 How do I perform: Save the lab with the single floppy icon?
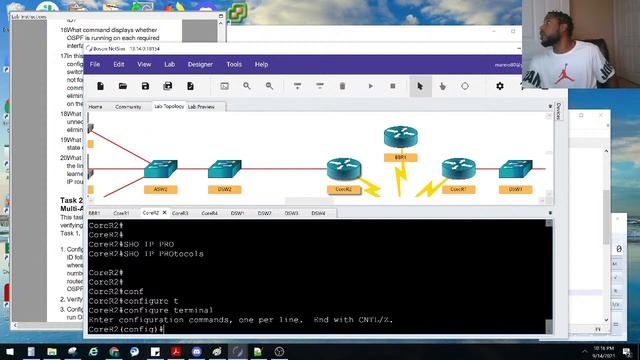coord(145,86)
